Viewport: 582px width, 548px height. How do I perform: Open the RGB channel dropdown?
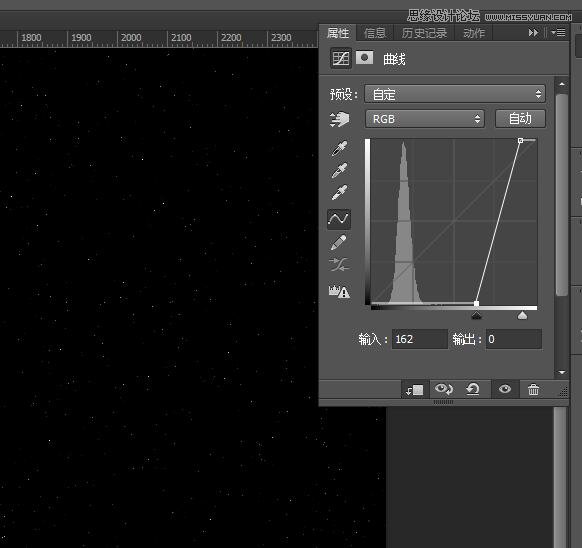[x=425, y=119]
